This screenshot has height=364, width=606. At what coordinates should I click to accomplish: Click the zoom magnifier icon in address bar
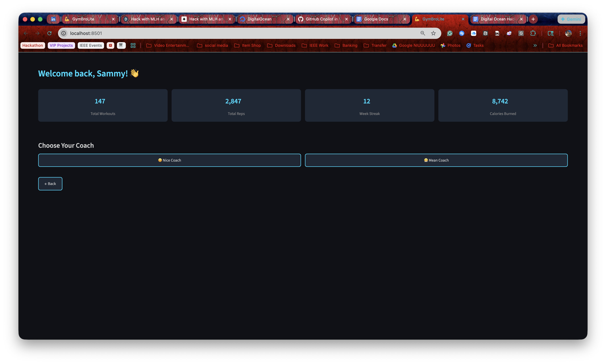coord(423,33)
